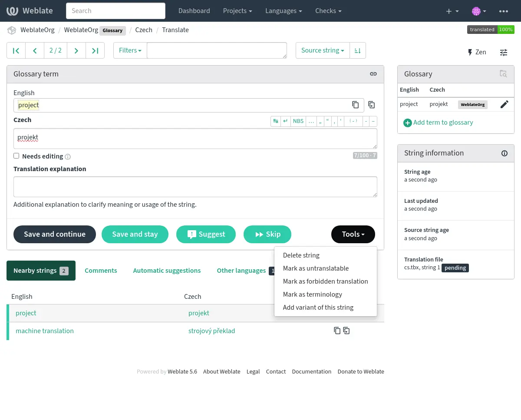Viewport: 521px width, 420px height.
Task: Open Filters dropdown
Action: pos(130,50)
